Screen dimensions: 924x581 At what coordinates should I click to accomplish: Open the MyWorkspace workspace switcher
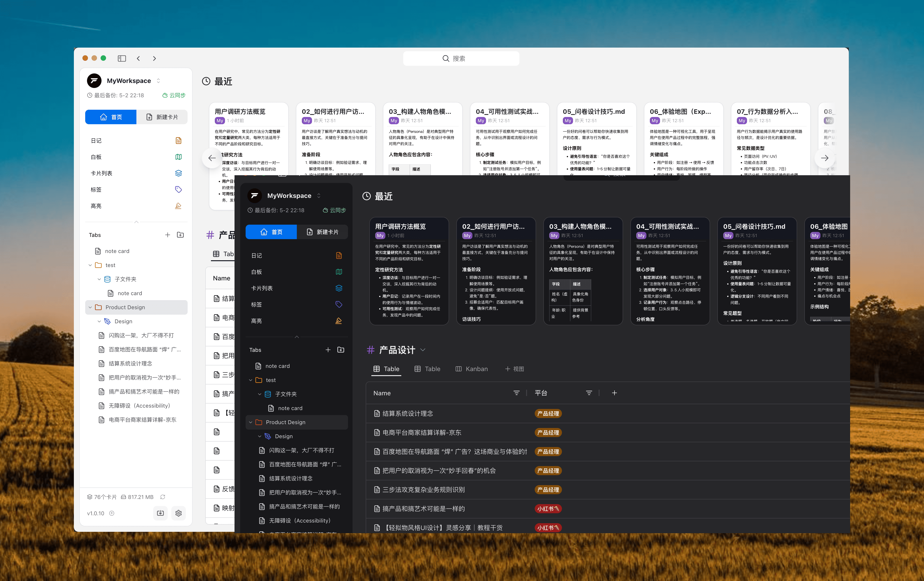[319, 195]
